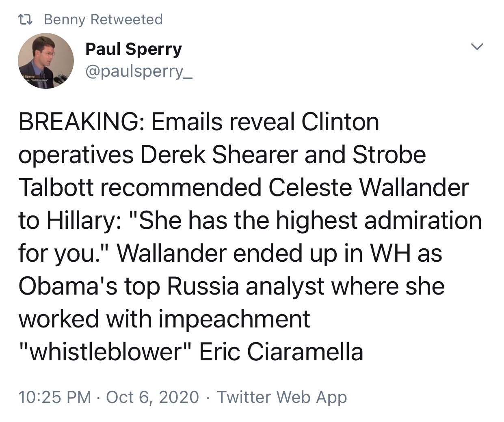
Task: Click the Oct 6, 2020 date
Action: pos(152,397)
